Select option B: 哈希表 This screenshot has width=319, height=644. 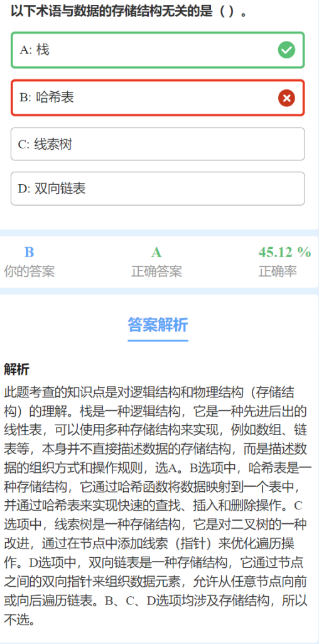click(x=158, y=97)
